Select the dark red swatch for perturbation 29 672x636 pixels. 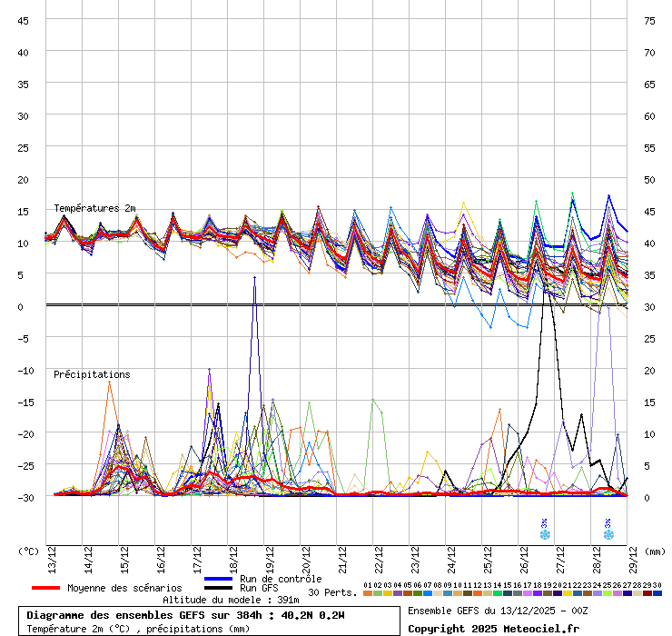647,593
